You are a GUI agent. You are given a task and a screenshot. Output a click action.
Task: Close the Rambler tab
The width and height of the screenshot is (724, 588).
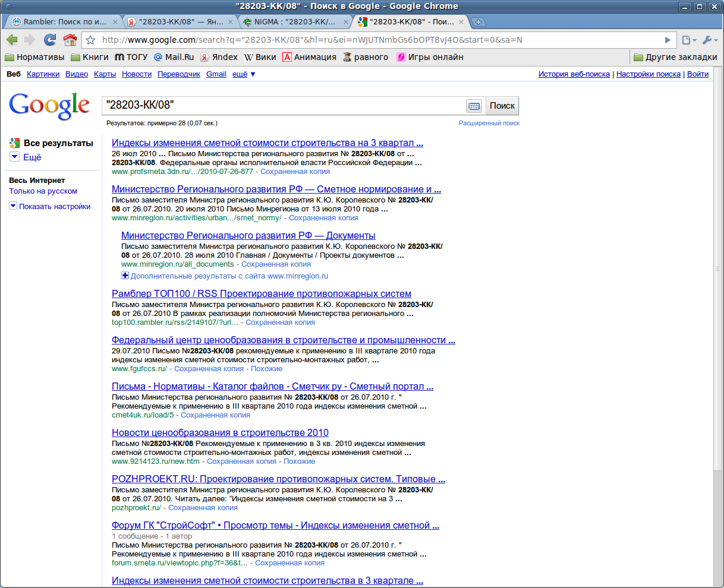click(x=115, y=22)
